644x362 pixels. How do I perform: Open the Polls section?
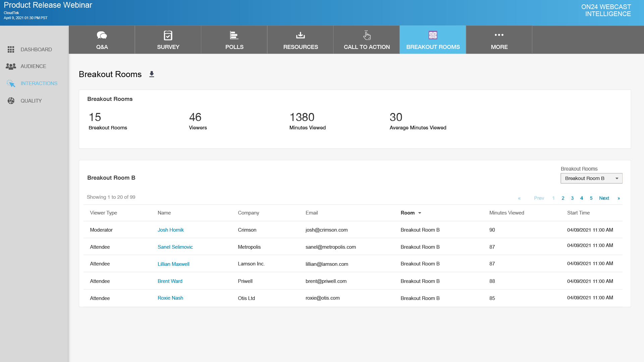[234, 40]
